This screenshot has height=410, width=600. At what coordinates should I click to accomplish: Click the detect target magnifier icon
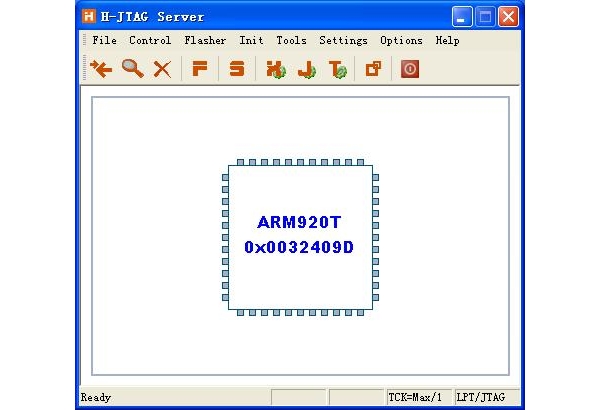coord(132,69)
